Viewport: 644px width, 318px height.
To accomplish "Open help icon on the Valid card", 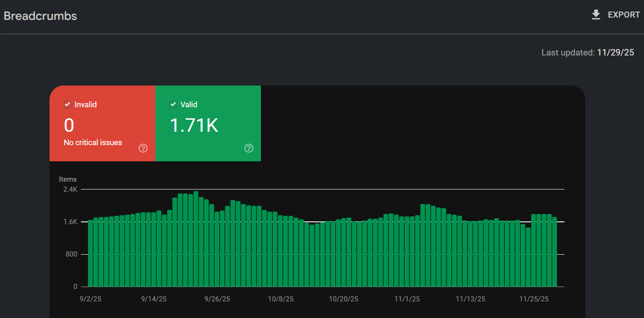I will [249, 148].
